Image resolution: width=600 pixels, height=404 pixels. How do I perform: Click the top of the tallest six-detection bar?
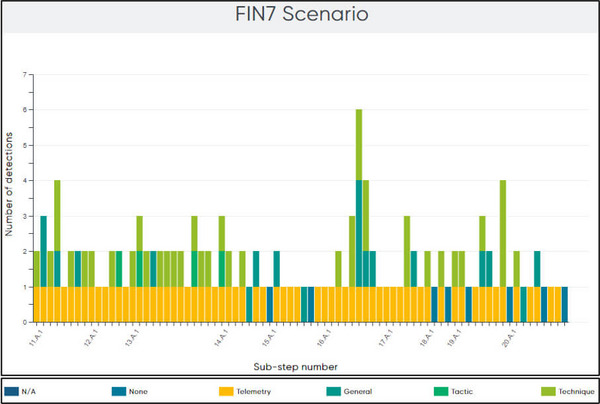point(358,112)
